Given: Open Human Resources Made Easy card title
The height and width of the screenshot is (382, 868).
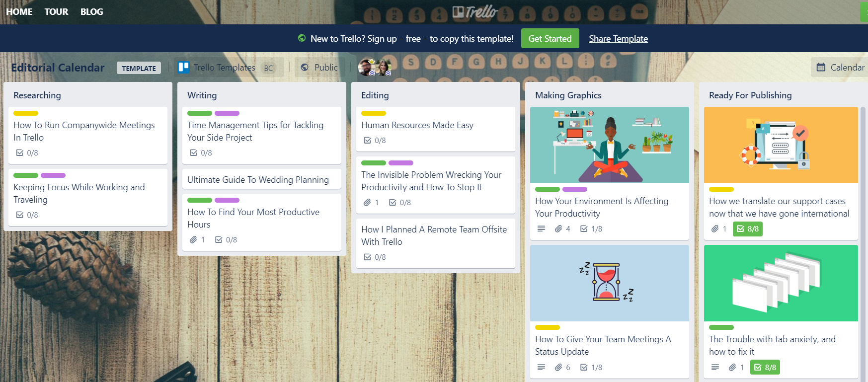Looking at the screenshot, I should click(417, 125).
